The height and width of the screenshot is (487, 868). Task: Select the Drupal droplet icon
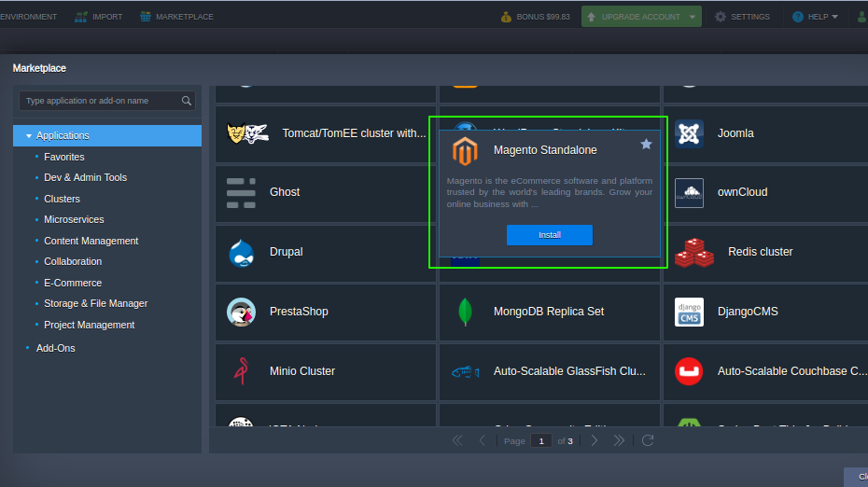point(241,252)
